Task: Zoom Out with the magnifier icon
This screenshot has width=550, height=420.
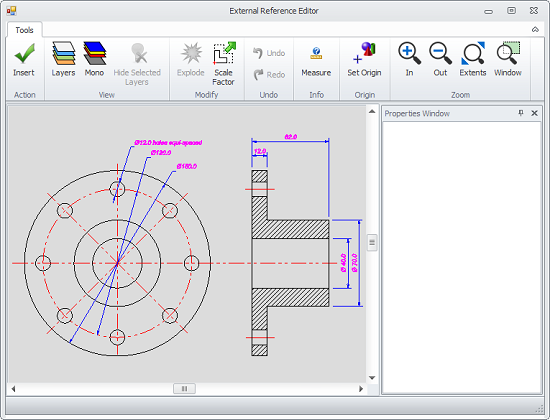Action: (x=440, y=53)
